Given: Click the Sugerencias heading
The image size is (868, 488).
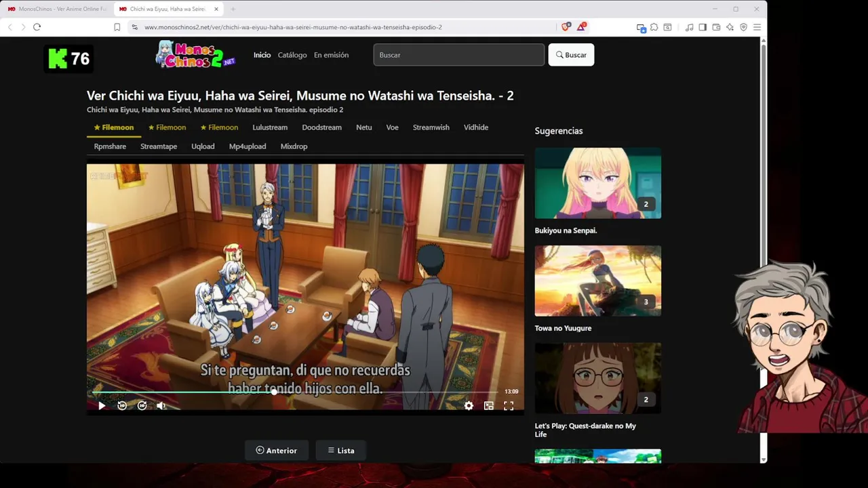Looking at the screenshot, I should point(559,131).
